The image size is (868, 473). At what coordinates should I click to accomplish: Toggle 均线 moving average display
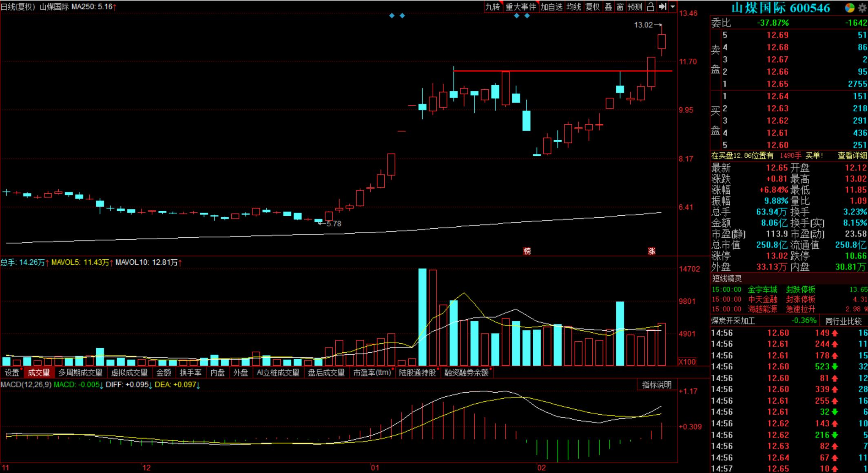click(573, 7)
